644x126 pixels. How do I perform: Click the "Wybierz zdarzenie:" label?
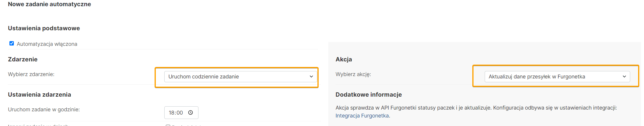click(x=31, y=74)
